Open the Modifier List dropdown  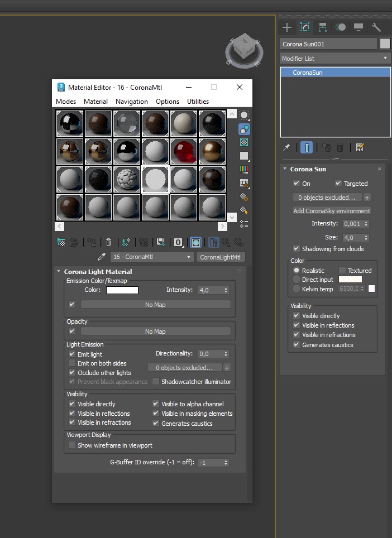click(335, 59)
